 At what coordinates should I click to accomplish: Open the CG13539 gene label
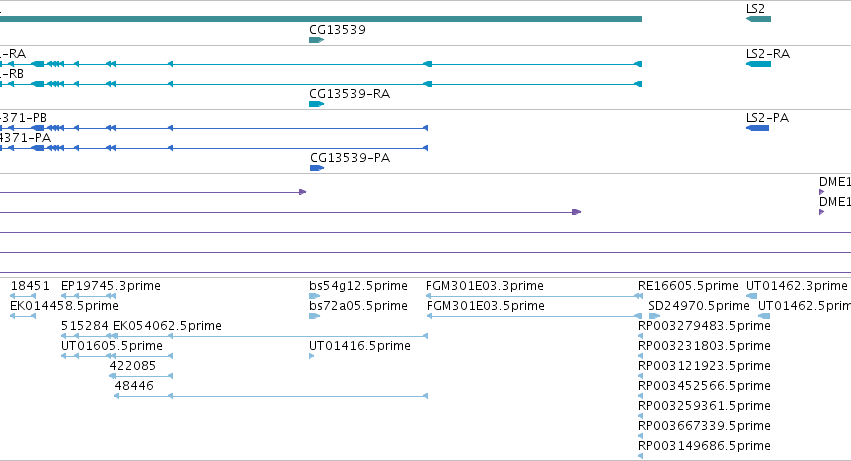[337, 30]
